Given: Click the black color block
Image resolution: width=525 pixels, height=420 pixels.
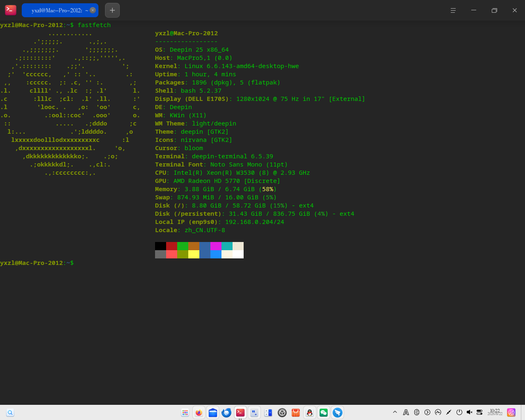Looking at the screenshot, I should point(160,246).
